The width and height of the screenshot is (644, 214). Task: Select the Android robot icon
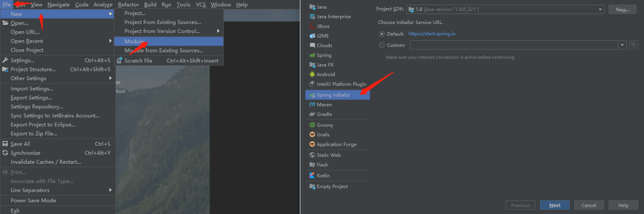(312, 74)
